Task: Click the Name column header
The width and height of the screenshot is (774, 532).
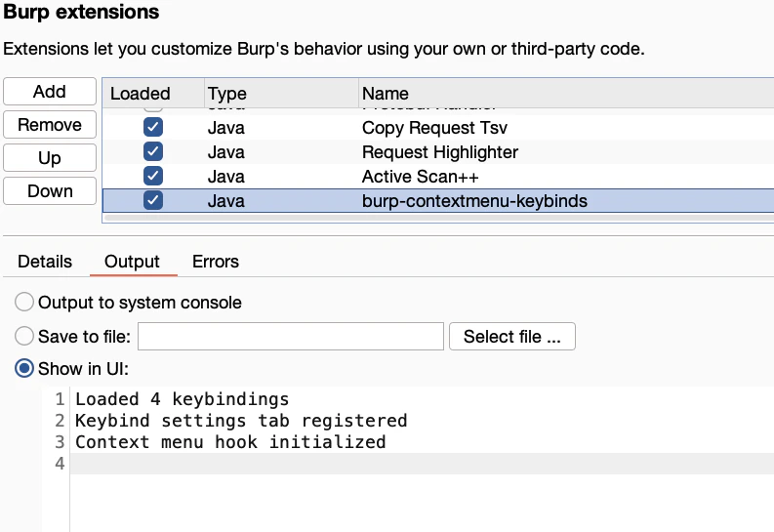Action: coord(386,94)
